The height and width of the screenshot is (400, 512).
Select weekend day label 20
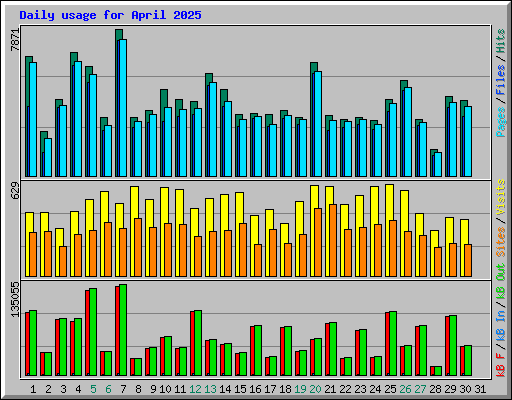coord(315,389)
